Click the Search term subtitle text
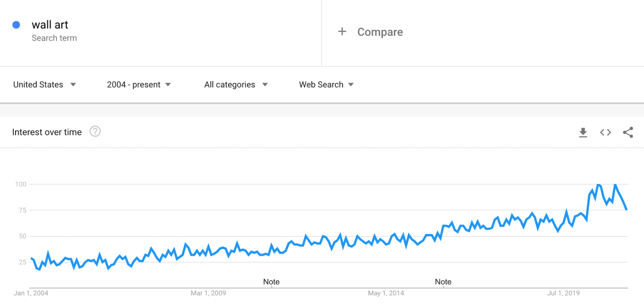 point(54,38)
